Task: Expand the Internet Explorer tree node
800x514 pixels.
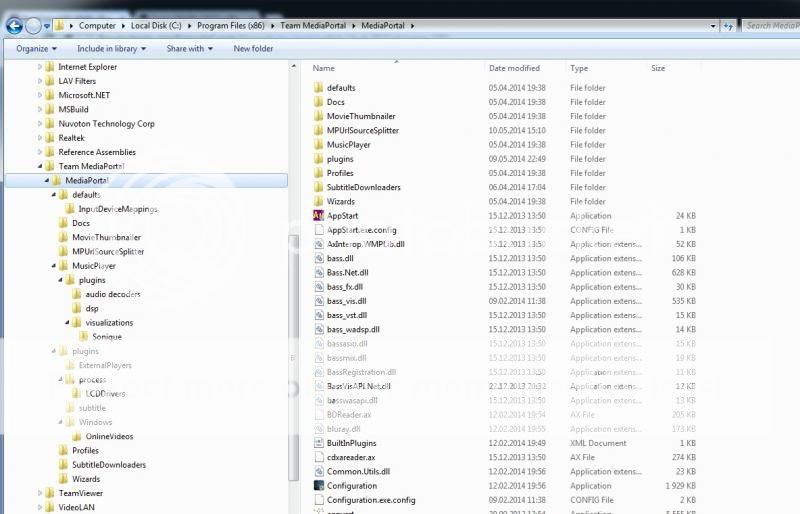Action: 40,67
